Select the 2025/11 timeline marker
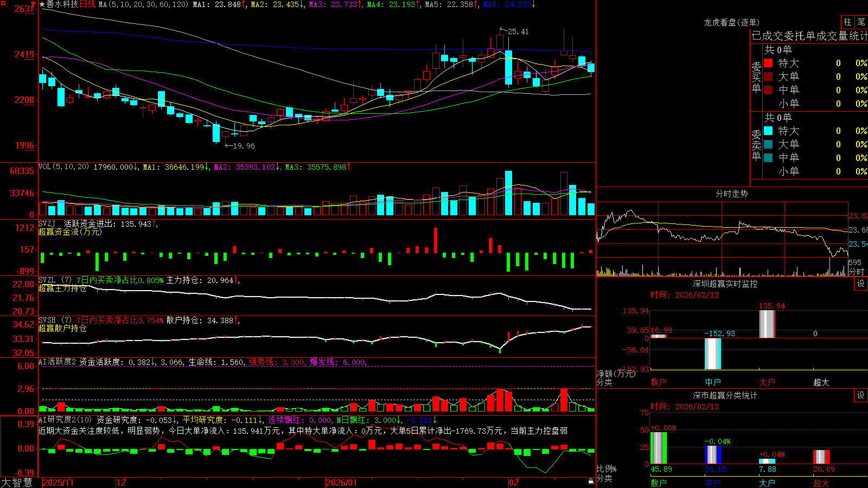Viewport: 868px width, 488px height. 58,483
